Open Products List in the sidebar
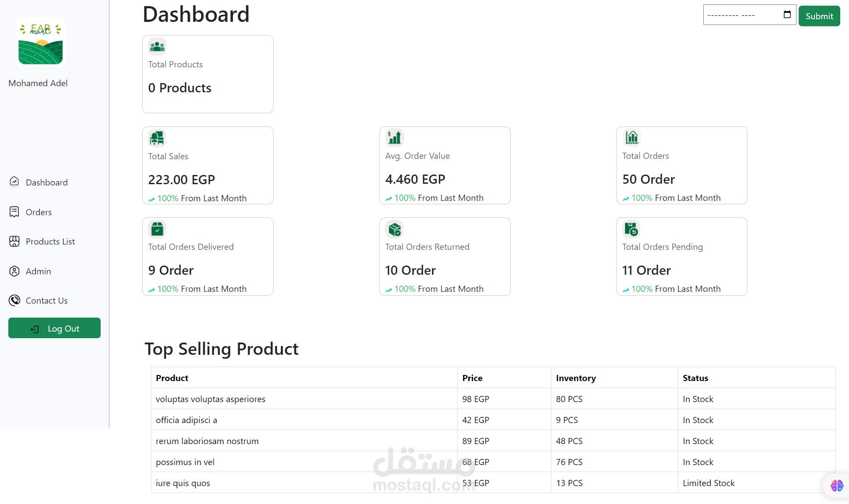The width and height of the screenshot is (849, 504). (50, 241)
